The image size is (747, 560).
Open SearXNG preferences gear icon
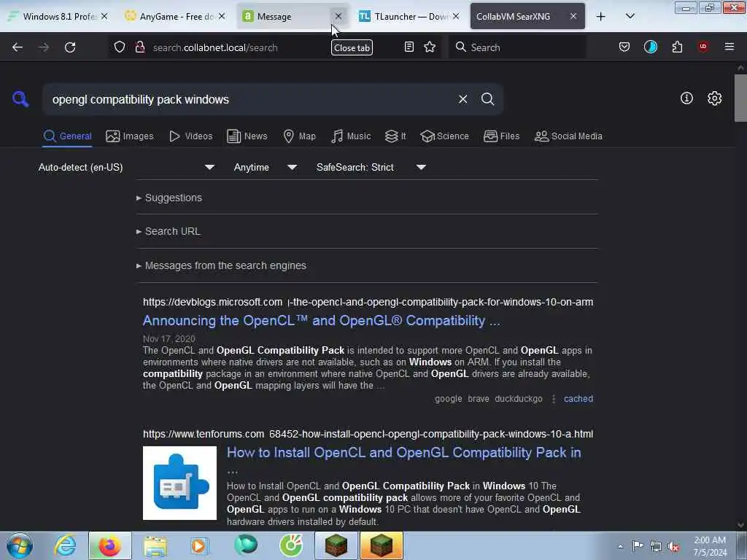(x=714, y=98)
